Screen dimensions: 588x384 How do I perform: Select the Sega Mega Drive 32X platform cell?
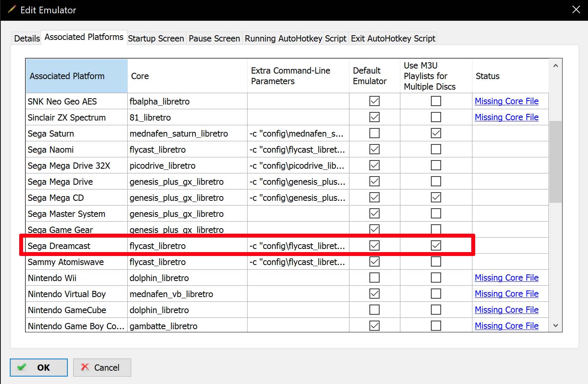pos(77,166)
